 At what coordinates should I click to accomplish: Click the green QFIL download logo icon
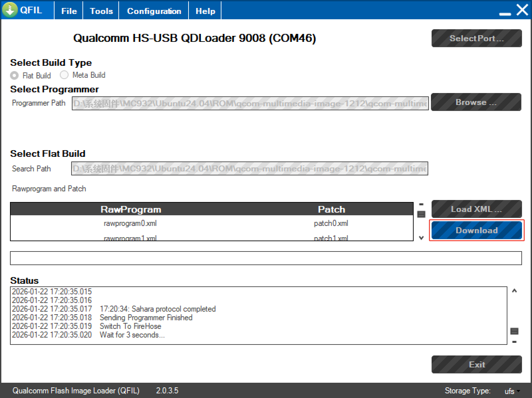(x=10, y=10)
